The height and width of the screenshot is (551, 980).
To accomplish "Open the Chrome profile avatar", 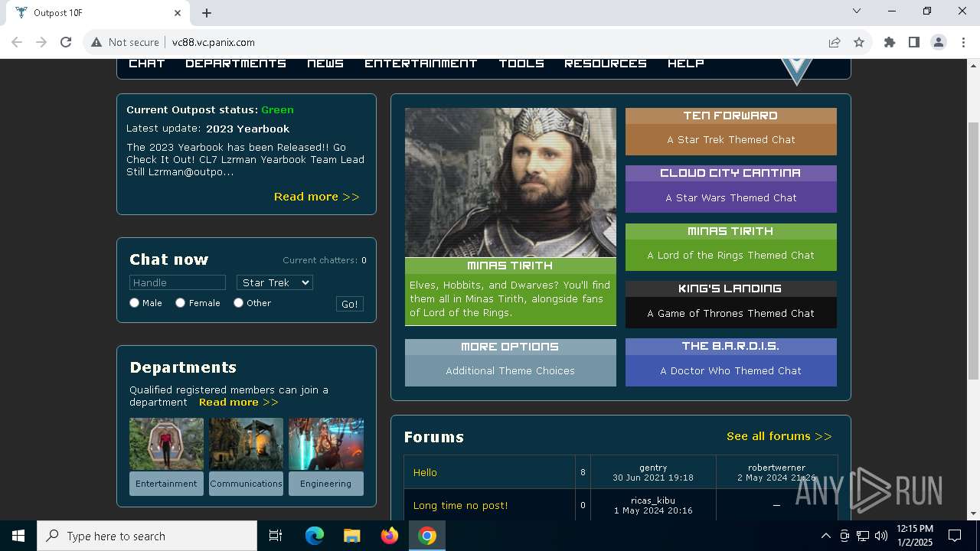I will [939, 42].
